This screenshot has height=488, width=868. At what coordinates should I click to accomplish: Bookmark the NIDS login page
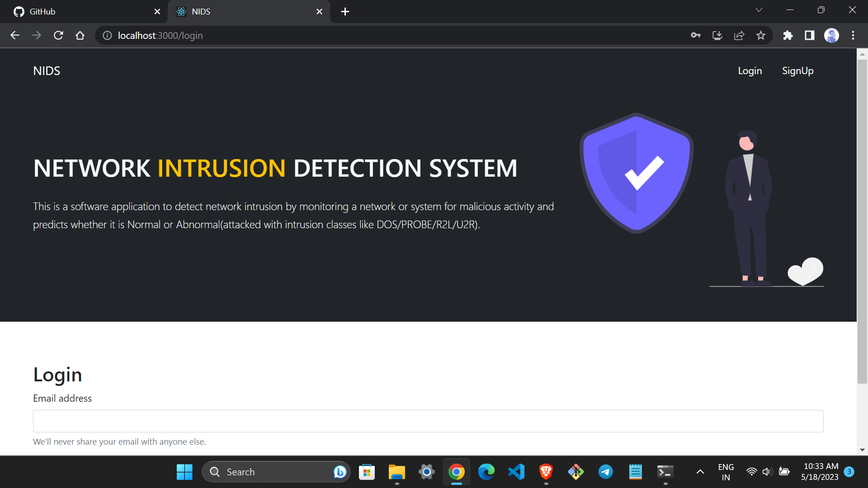click(x=761, y=35)
